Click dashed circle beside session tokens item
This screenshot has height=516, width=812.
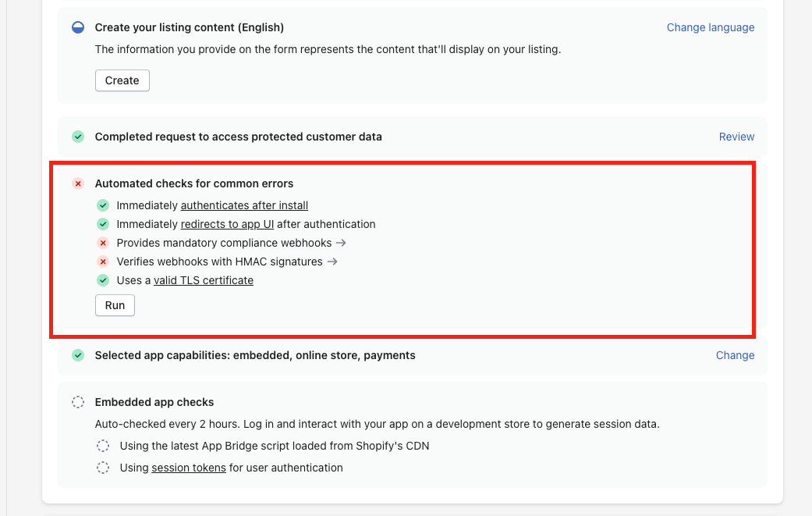[103, 468]
